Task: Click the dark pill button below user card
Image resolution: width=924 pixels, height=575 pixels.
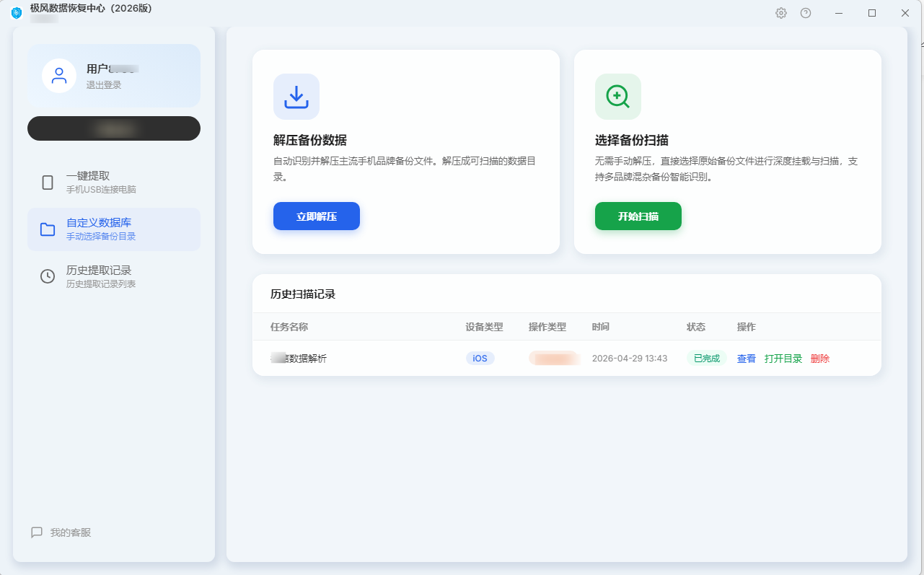Action: click(x=114, y=128)
